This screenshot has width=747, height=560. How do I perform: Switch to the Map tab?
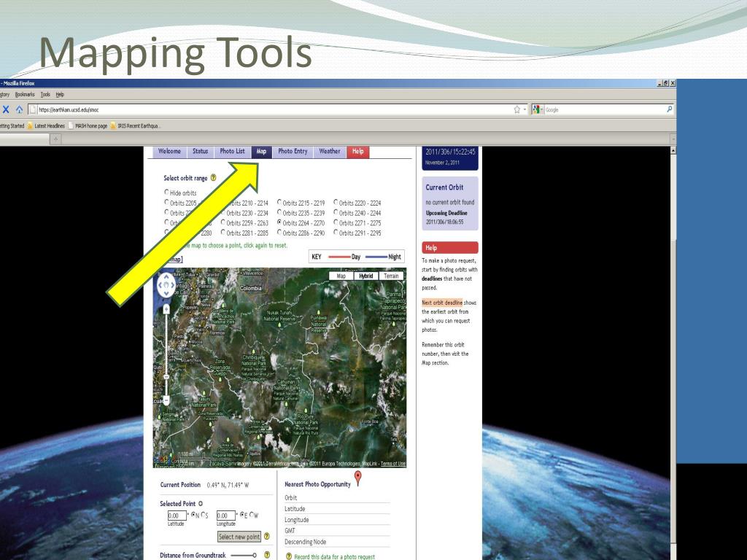click(262, 152)
